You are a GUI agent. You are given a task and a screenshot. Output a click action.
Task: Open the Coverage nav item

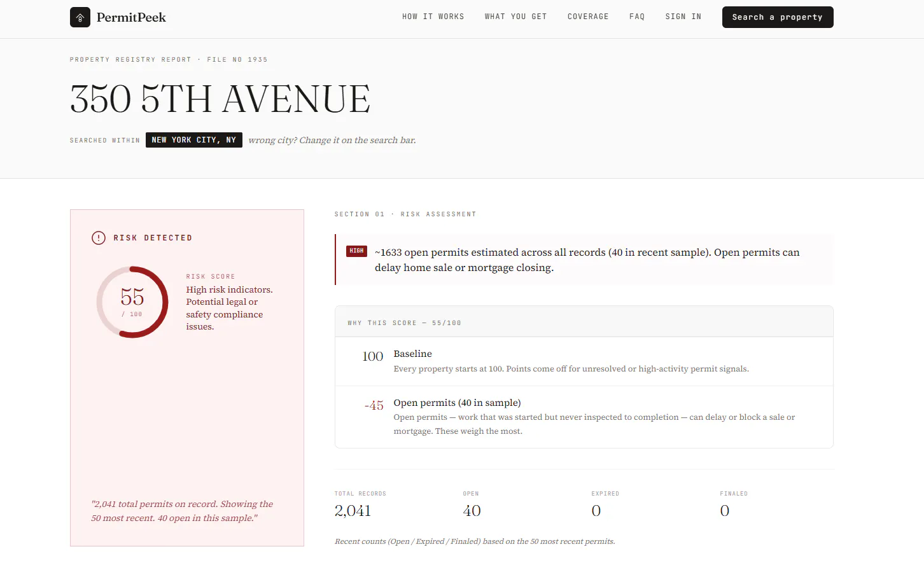click(x=588, y=17)
